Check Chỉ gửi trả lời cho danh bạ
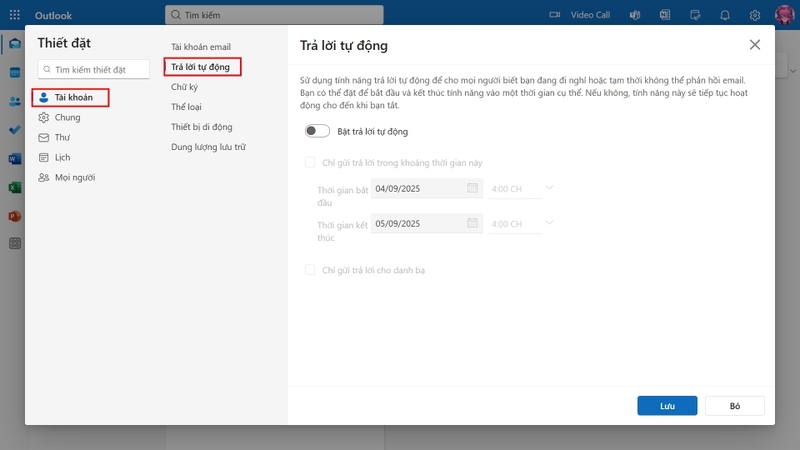This screenshot has height=450, width=800. tap(310, 270)
